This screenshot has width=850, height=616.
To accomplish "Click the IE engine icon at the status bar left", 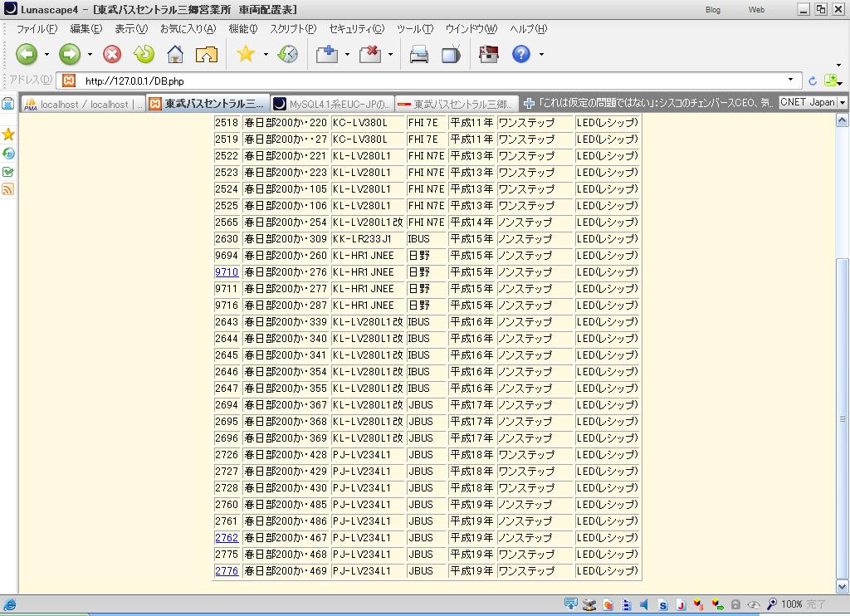I will [10, 604].
